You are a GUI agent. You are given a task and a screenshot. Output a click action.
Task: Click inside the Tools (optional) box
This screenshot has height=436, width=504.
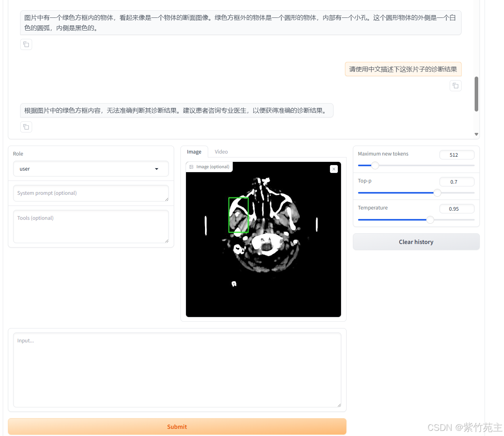tap(91, 226)
